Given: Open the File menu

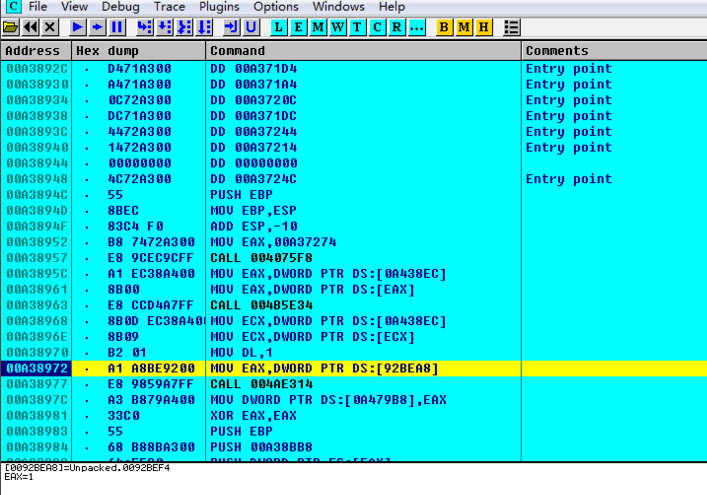Looking at the screenshot, I should click(x=37, y=7).
